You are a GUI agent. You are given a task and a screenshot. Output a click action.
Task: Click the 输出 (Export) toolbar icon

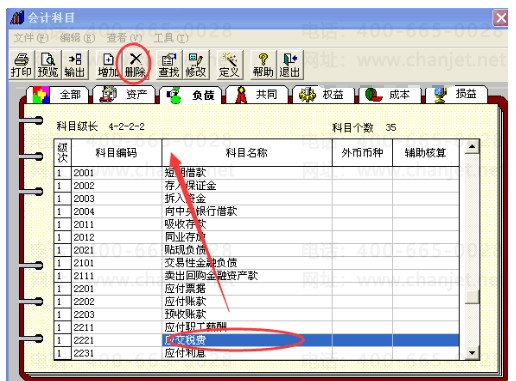75,65
